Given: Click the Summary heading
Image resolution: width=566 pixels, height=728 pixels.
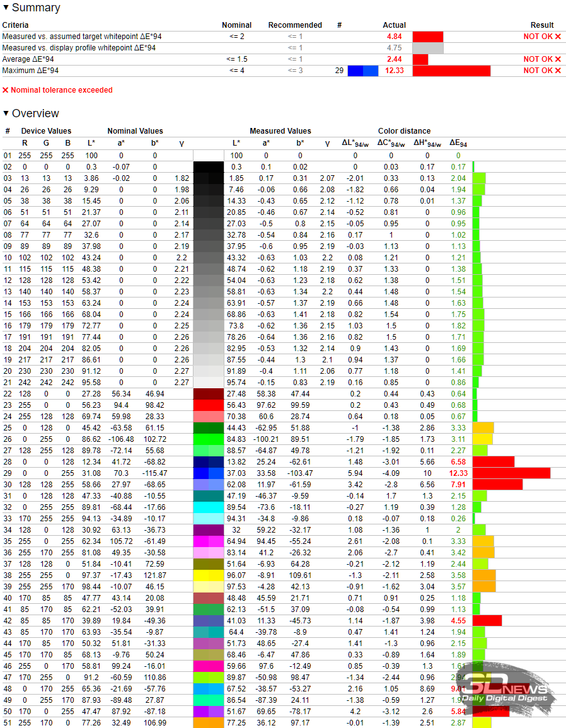Looking at the screenshot, I should pos(36,8).
